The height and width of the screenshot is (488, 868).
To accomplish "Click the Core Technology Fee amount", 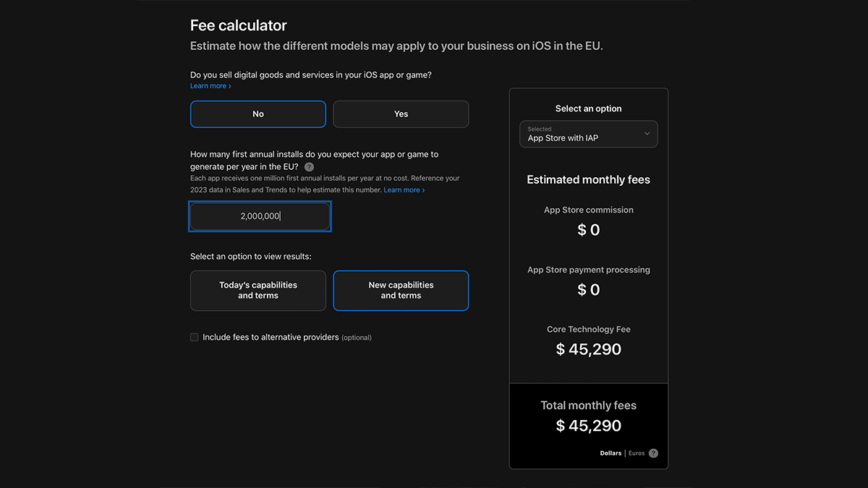I will click(588, 349).
